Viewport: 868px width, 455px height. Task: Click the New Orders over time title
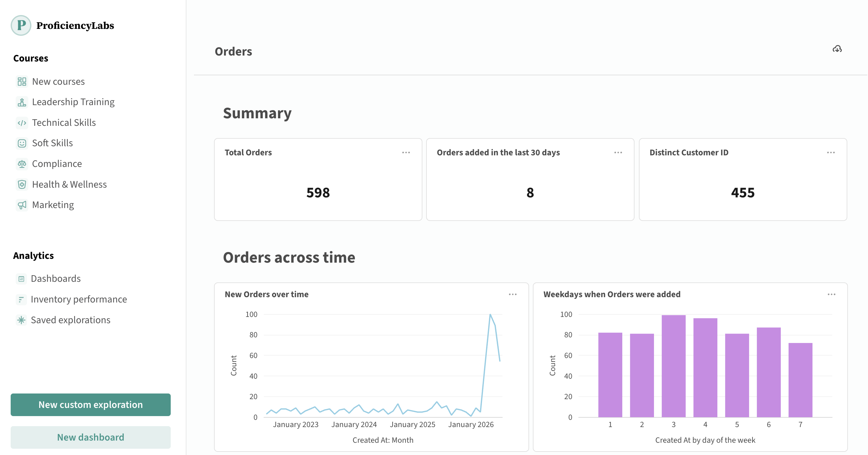click(x=266, y=294)
